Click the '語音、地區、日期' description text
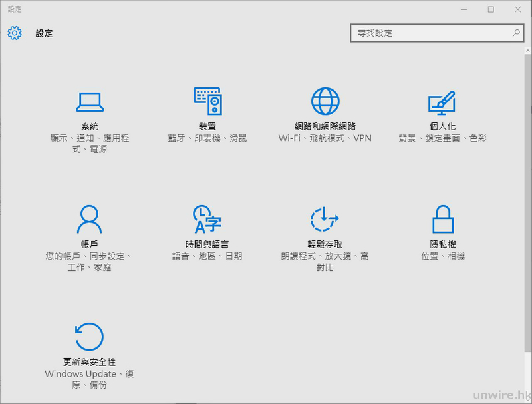 tap(207, 256)
